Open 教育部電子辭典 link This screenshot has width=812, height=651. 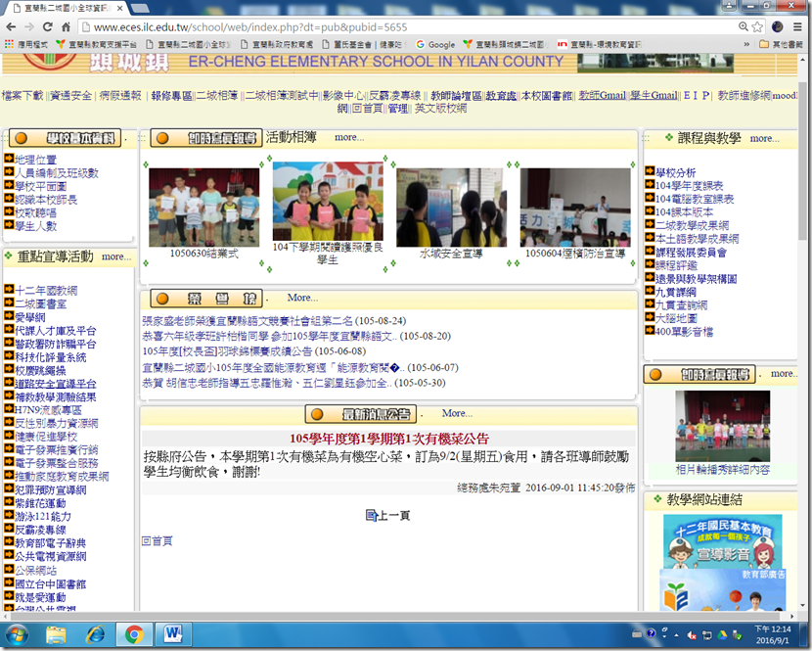(x=50, y=543)
